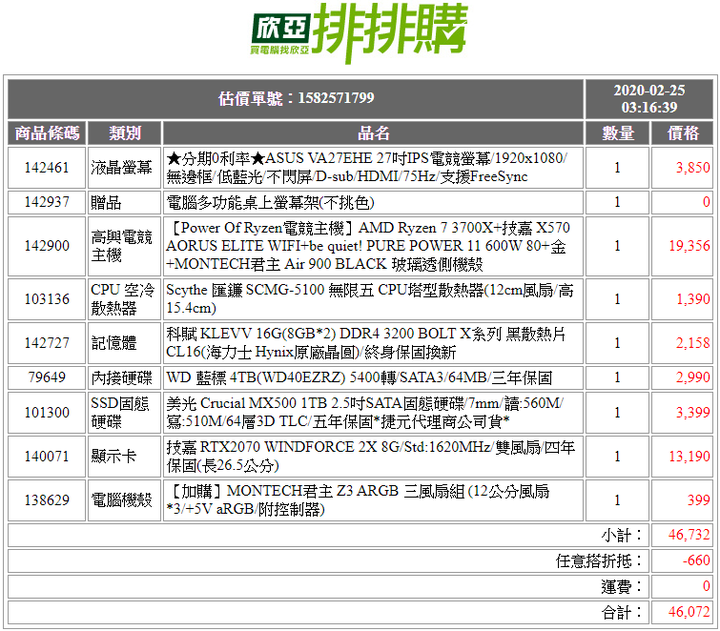This screenshot has height=631, width=720.
Task: Click Crucial MX500 1TB product name
Action: (x=365, y=412)
